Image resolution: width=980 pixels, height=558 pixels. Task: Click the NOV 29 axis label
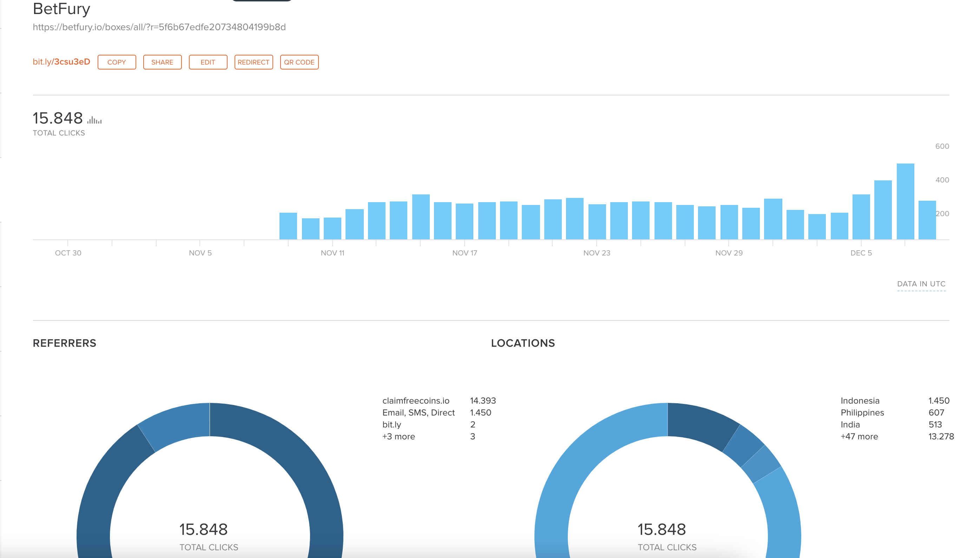point(729,253)
